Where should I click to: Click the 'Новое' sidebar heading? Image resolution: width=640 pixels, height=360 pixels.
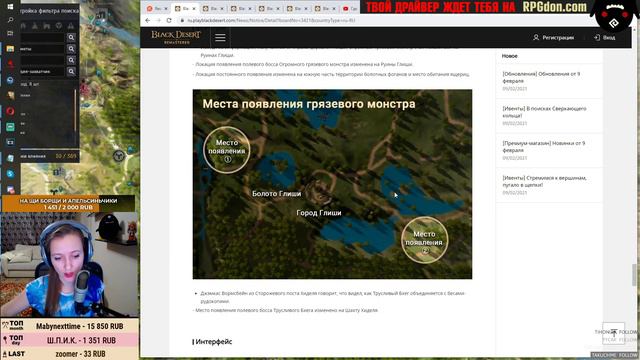(x=509, y=56)
